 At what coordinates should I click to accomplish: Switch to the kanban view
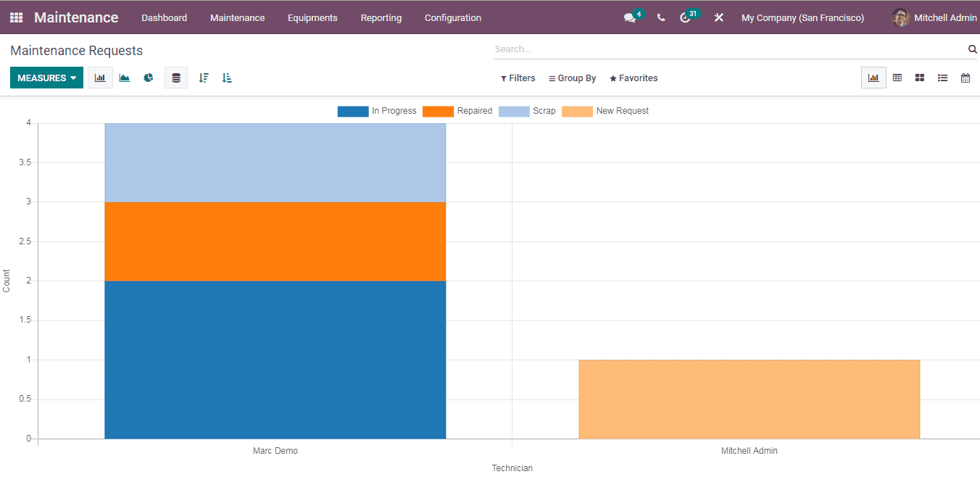(919, 78)
